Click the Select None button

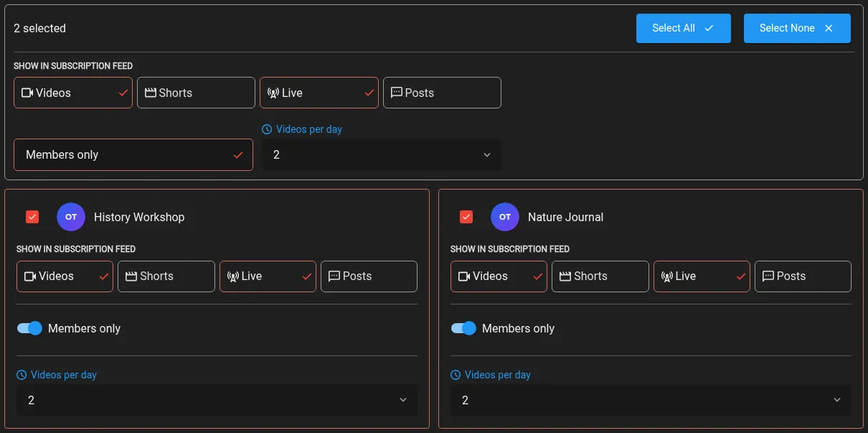point(797,28)
